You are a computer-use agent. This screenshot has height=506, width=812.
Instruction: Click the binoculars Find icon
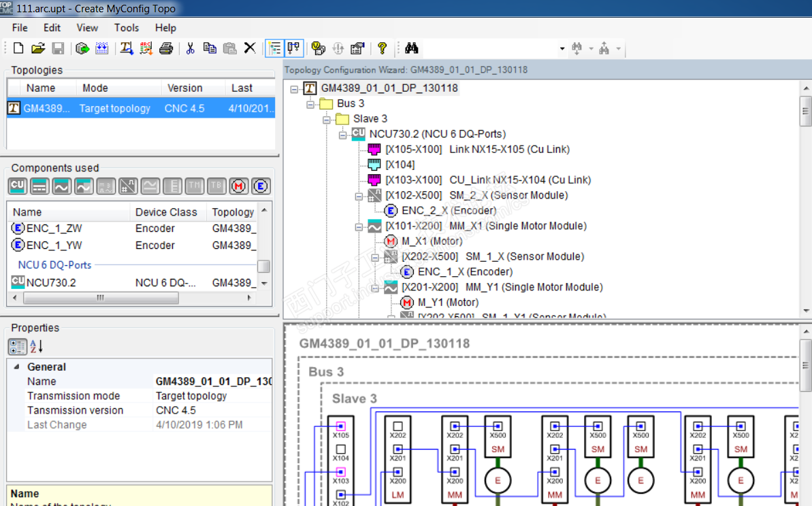click(x=411, y=48)
